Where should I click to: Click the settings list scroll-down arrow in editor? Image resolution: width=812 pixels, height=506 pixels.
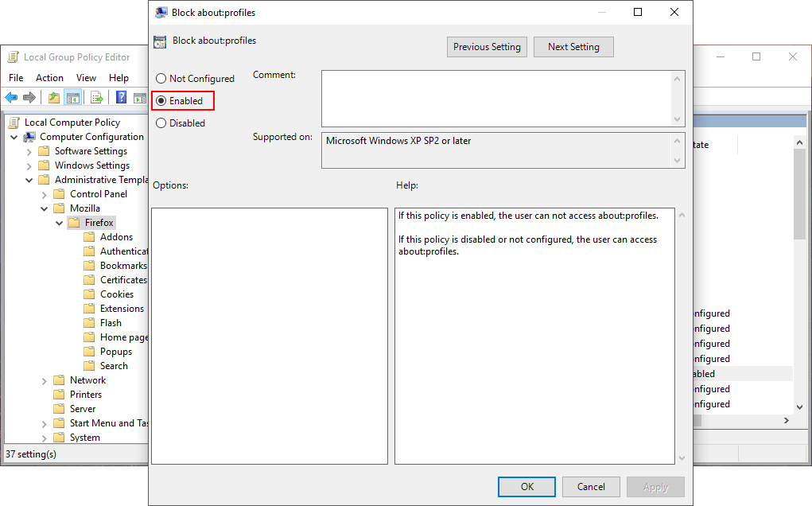799,407
